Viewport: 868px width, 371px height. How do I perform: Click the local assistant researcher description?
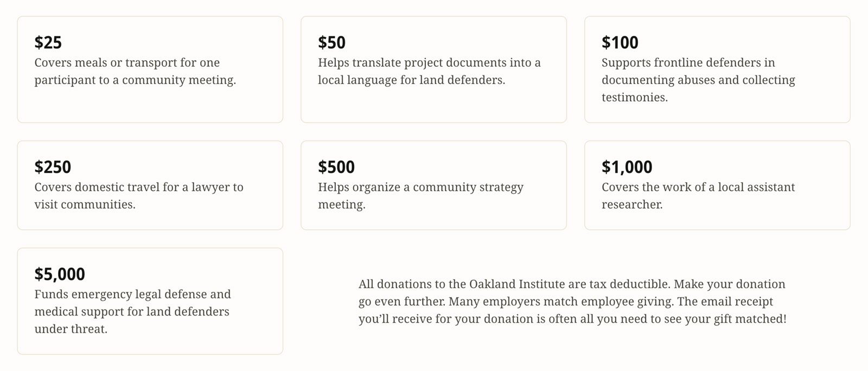[x=698, y=196]
